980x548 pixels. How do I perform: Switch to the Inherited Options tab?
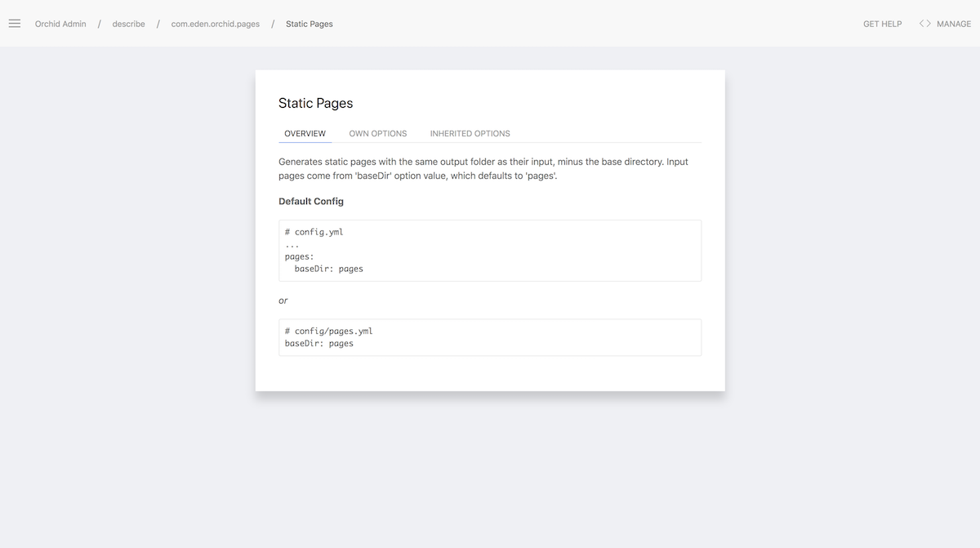click(x=470, y=133)
